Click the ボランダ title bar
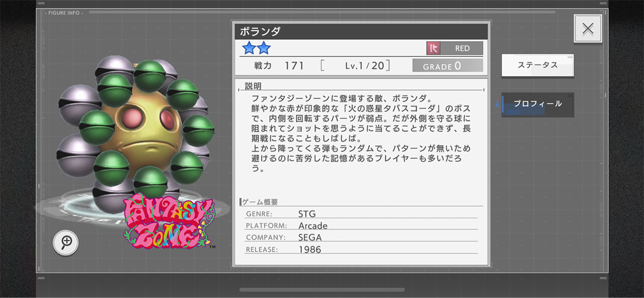 [361, 31]
